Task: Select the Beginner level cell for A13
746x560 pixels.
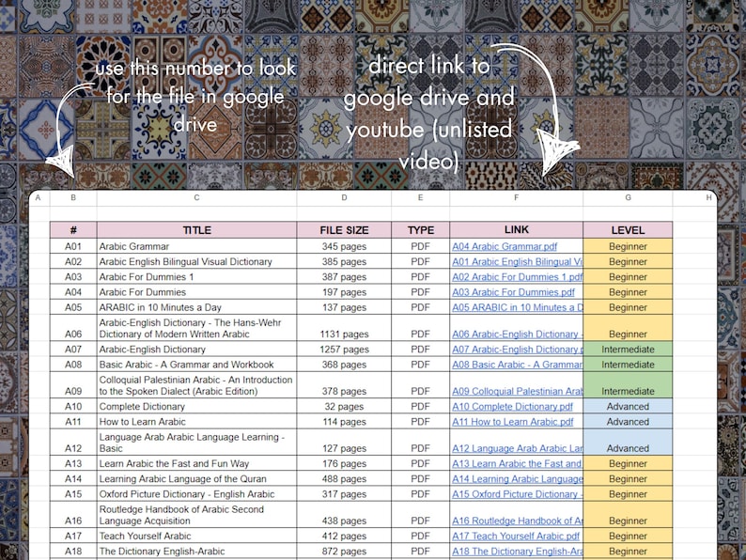Action: click(628, 463)
